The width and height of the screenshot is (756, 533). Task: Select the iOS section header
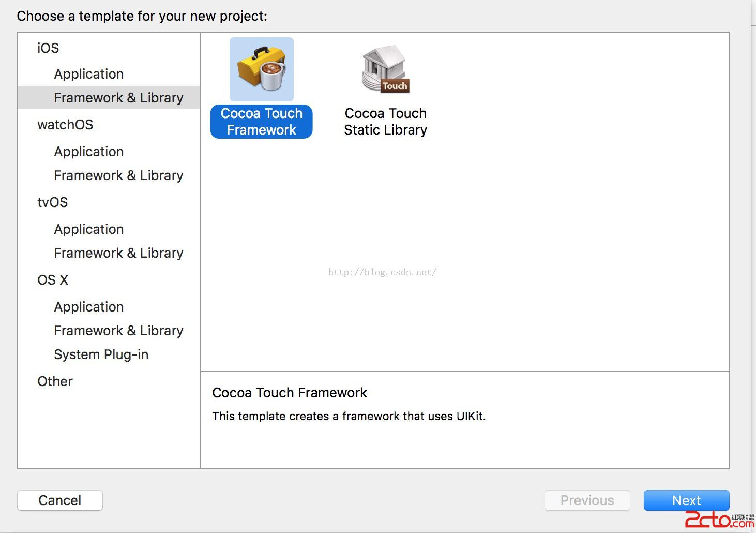[48, 48]
